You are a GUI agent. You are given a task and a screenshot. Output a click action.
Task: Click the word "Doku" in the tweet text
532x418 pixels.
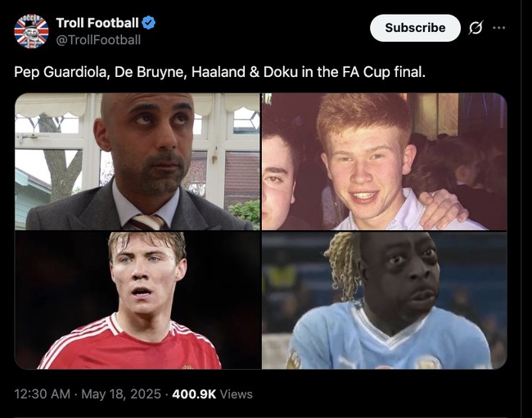point(280,72)
